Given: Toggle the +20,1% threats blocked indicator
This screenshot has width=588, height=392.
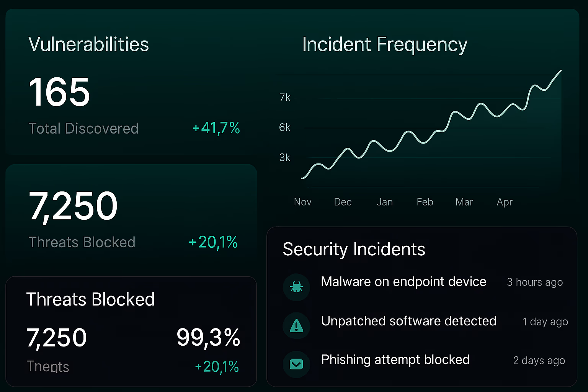Looking at the screenshot, I should coord(213,242).
